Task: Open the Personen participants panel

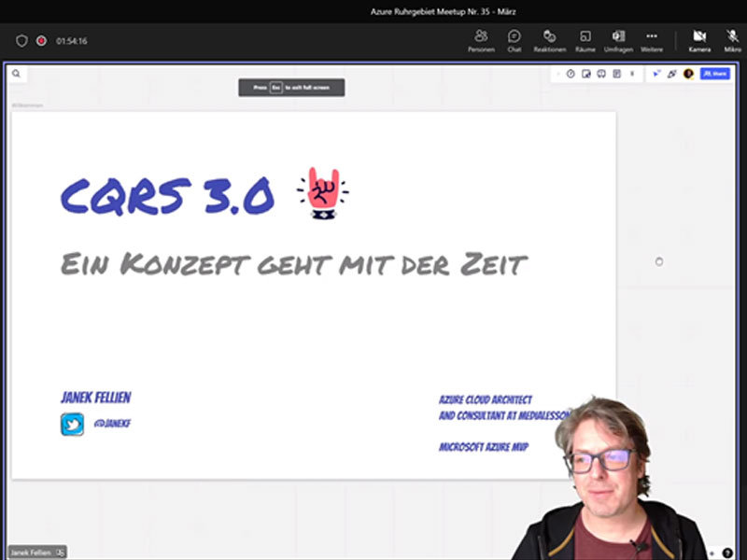Action: click(x=481, y=41)
